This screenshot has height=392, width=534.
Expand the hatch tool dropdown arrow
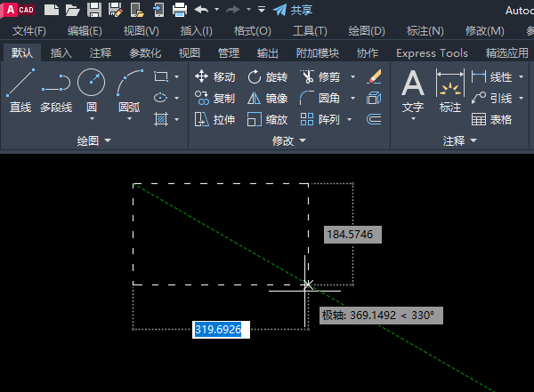tap(177, 119)
